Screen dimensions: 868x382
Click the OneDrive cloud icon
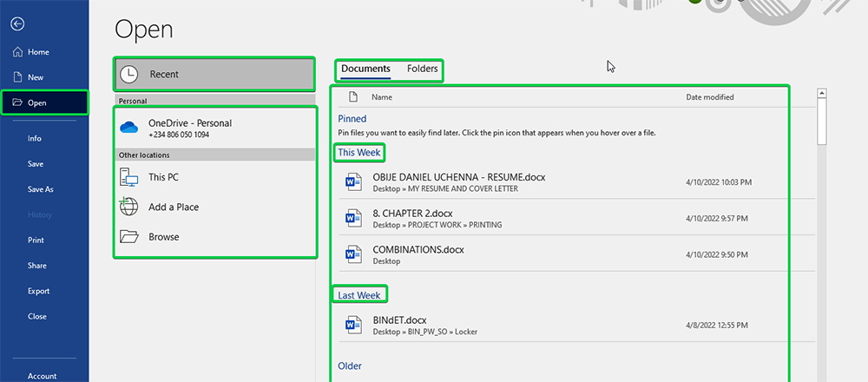pyautogui.click(x=129, y=128)
